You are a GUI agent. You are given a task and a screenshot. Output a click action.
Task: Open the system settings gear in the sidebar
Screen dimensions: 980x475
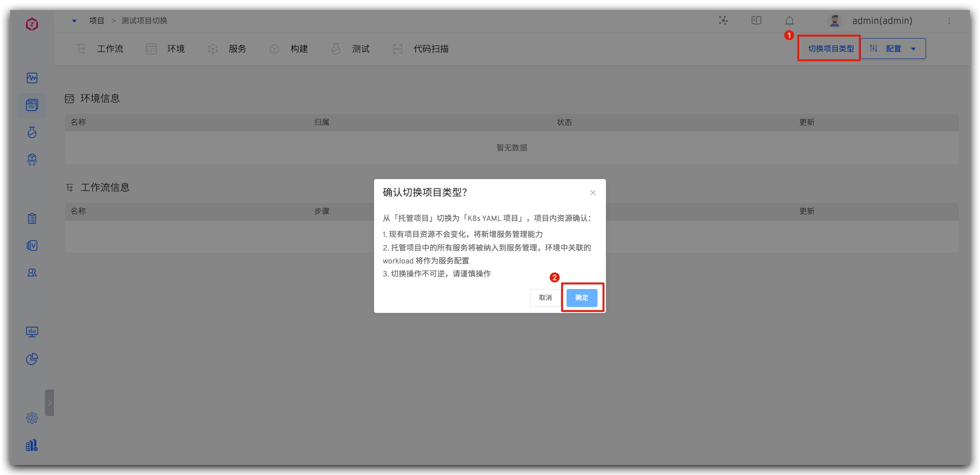(31, 418)
